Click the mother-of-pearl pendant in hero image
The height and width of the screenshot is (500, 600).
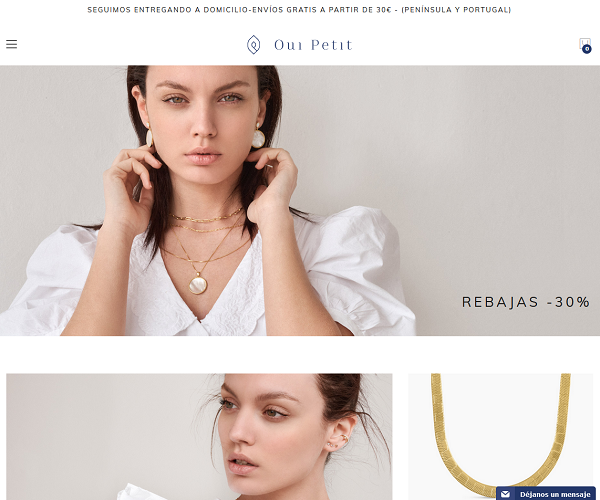click(x=198, y=285)
